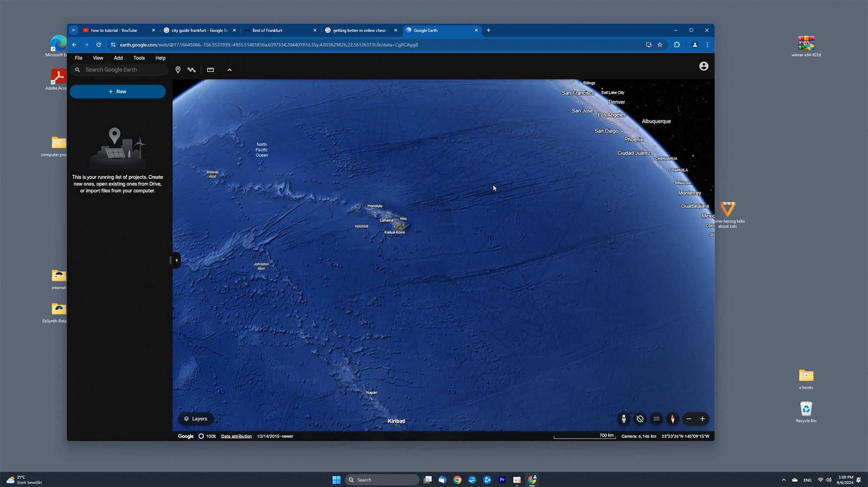The height and width of the screenshot is (487, 868).
Task: Open Chrome three-dot menu
Action: pos(707,45)
